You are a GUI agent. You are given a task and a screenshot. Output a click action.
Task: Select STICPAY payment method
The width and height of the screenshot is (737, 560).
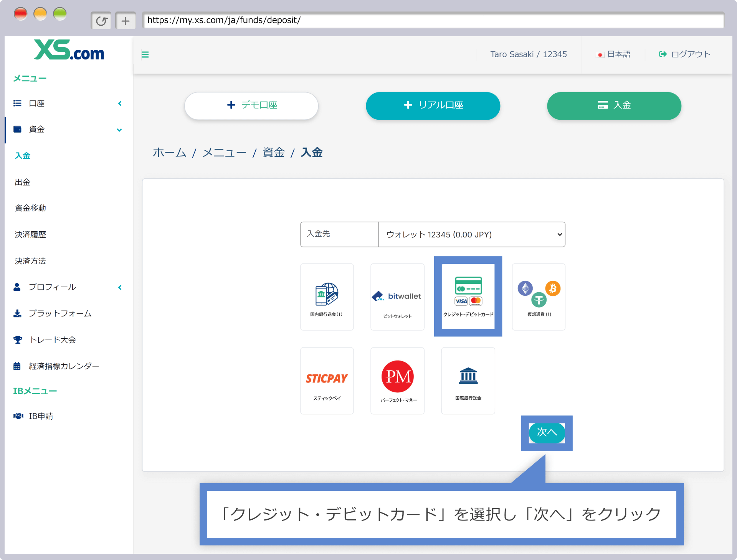[x=327, y=380]
